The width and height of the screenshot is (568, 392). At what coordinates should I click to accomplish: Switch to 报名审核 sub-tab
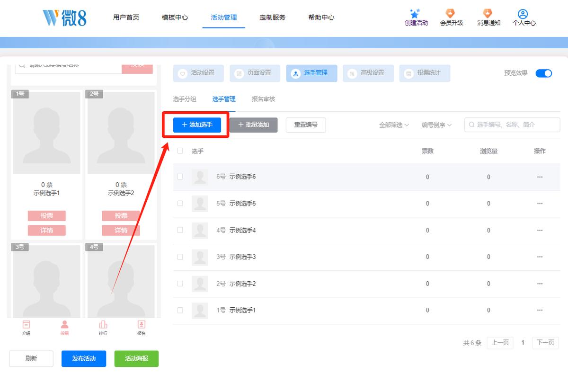tap(263, 99)
